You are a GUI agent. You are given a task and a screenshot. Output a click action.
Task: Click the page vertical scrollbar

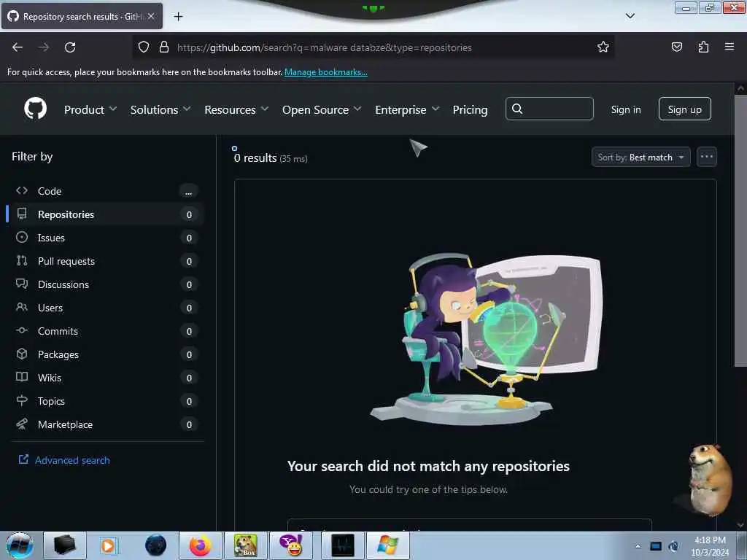(740, 231)
